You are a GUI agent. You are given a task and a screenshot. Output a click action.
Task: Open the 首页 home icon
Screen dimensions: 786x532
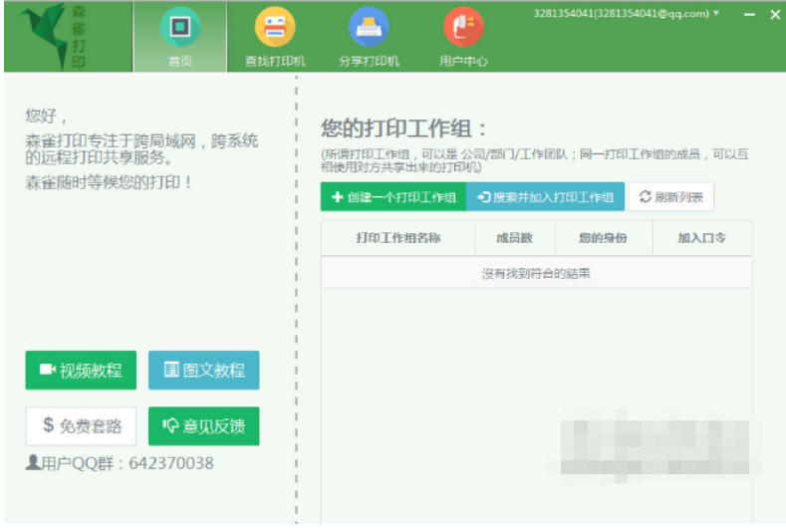179,28
